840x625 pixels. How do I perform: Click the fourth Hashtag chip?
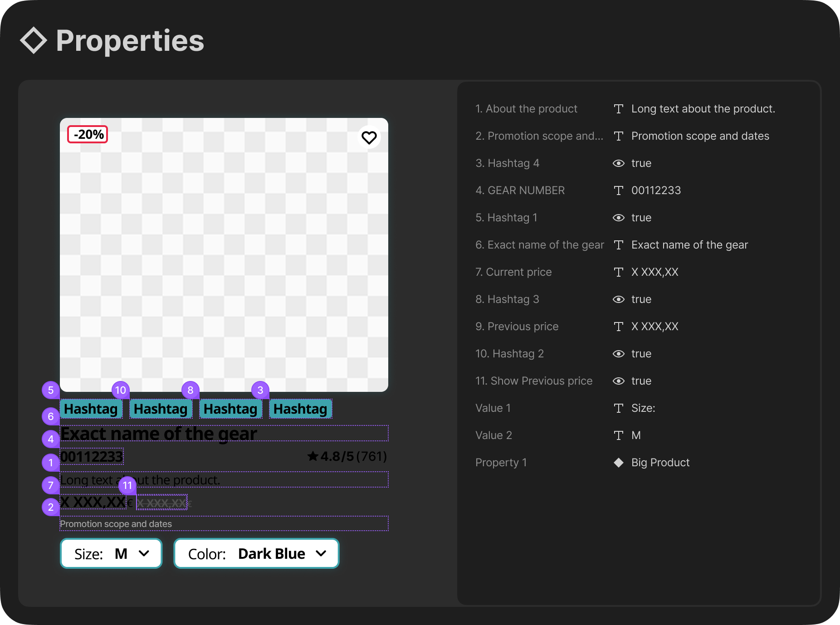point(300,409)
